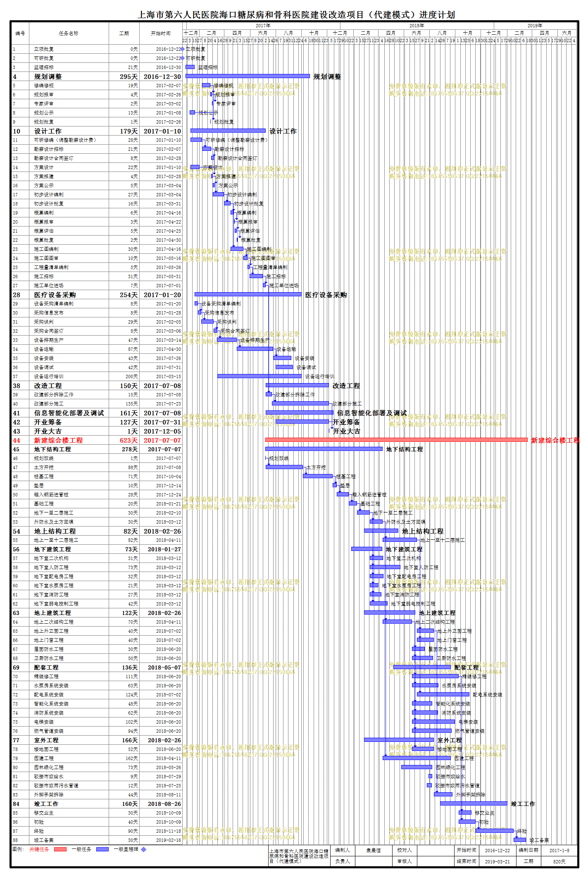Click start date 2019-02-16 of 竣工备案

[x=168, y=840]
